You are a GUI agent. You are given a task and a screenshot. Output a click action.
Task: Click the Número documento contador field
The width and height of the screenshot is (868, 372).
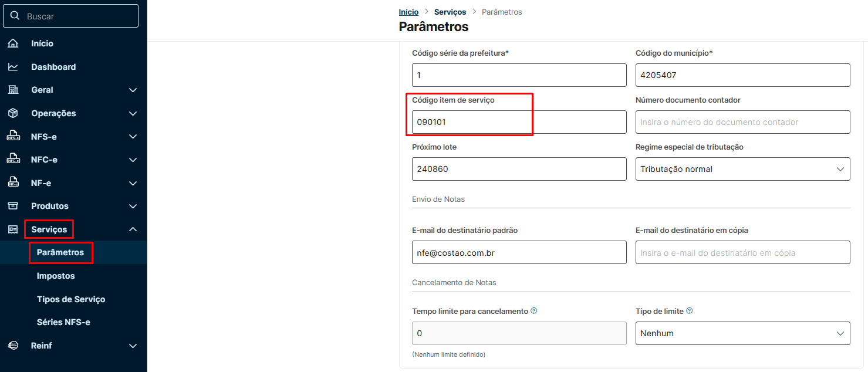(742, 122)
